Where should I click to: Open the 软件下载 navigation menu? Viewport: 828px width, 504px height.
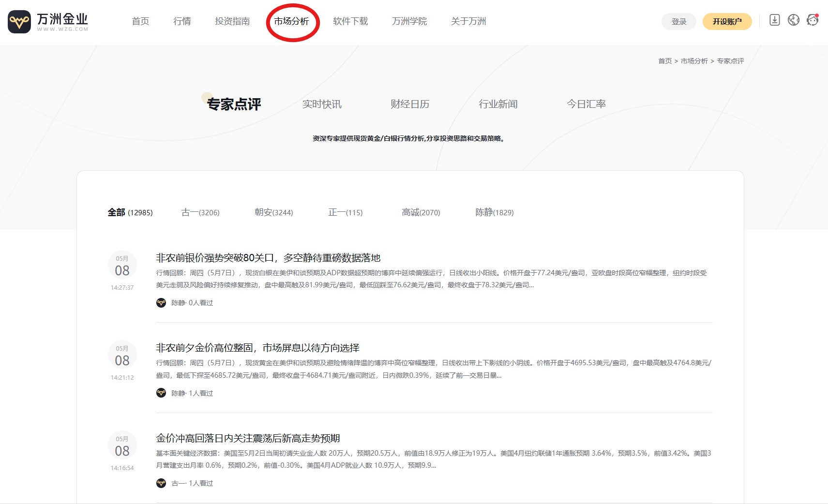350,21
